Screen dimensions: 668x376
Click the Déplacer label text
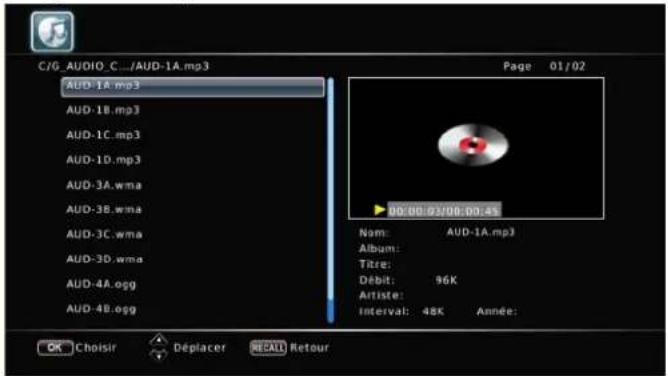pos(199,348)
